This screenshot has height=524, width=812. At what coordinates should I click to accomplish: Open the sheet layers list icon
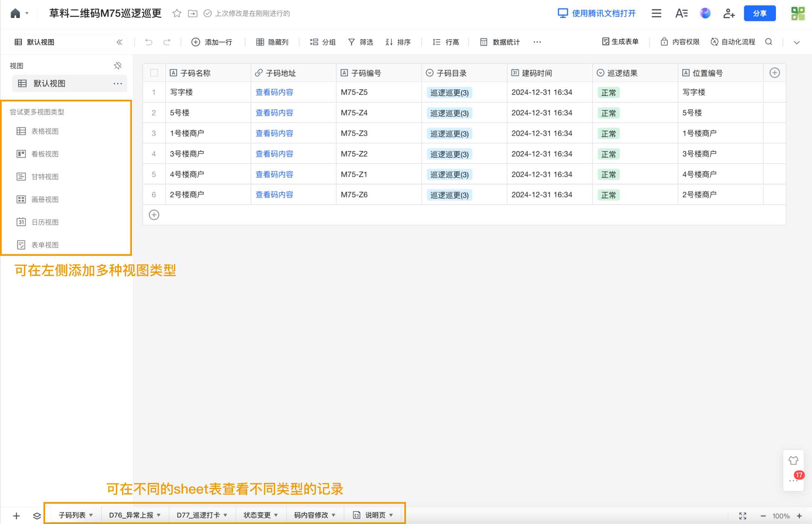37,516
